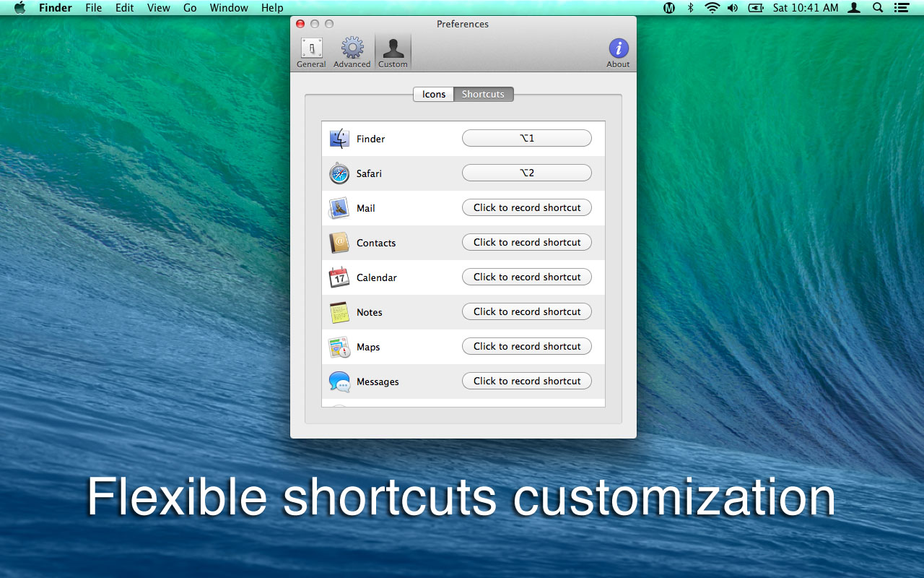Click the Calendar icon in list
Screen dimensions: 924x578
pyautogui.click(x=339, y=277)
